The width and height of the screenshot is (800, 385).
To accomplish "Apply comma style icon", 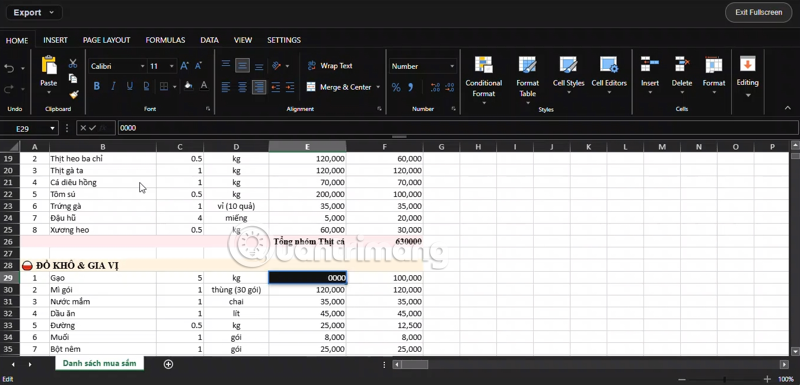I will click(411, 87).
